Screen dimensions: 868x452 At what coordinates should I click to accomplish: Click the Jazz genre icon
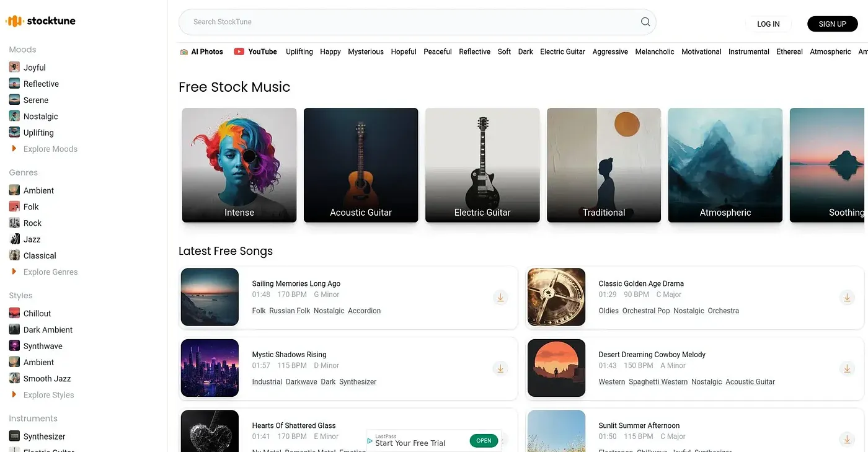[14, 239]
